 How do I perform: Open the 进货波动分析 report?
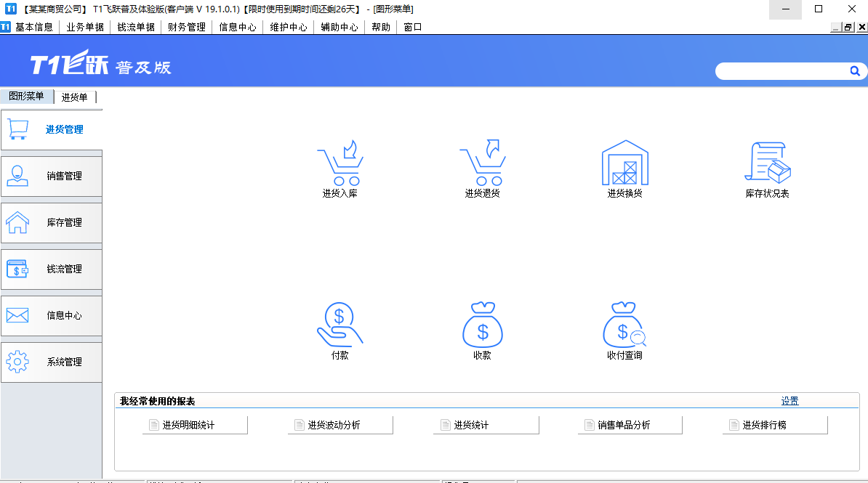[x=340, y=425]
